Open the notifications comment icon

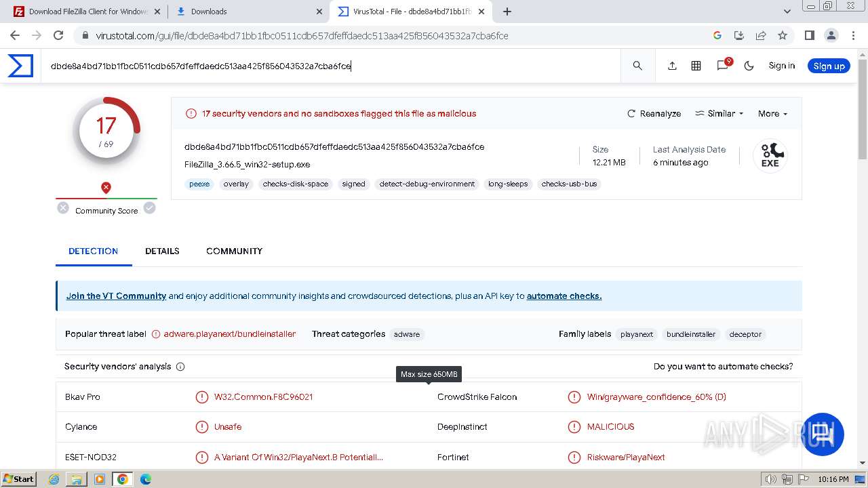(x=722, y=66)
